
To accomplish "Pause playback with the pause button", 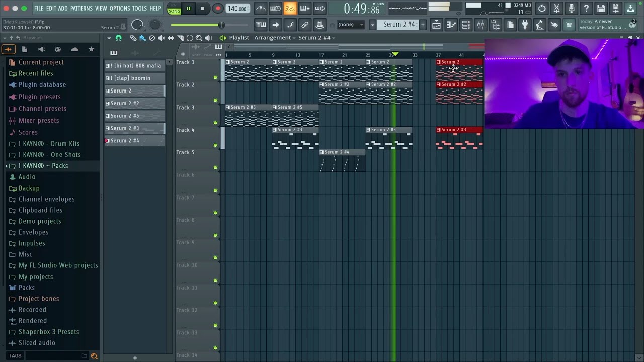I will pos(188,8).
